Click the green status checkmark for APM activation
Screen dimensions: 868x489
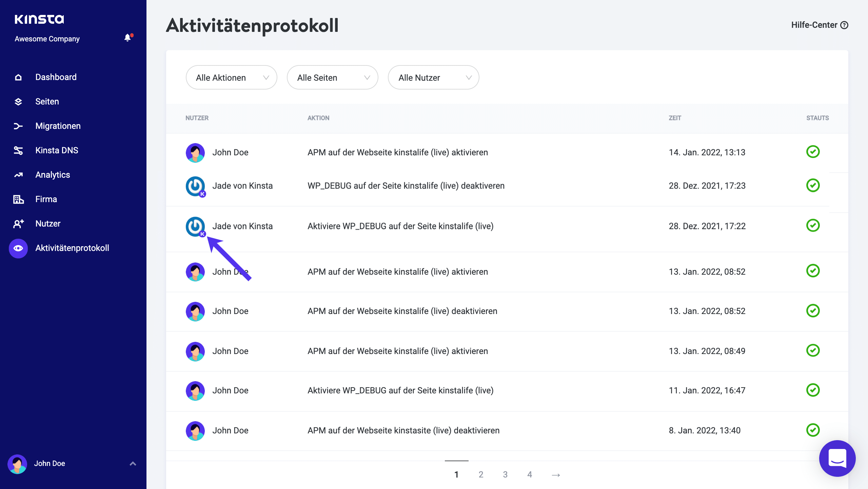(x=813, y=152)
